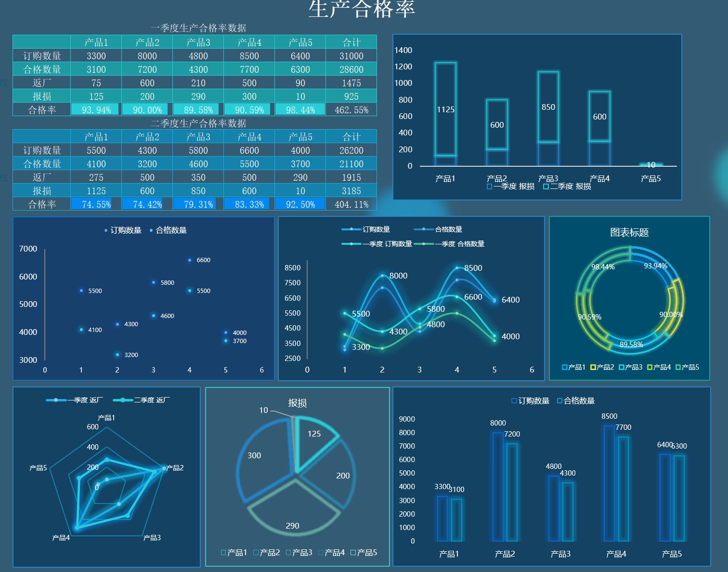The height and width of the screenshot is (572, 728).
Task: Select the 26200 total cell in second-quarter table
Action: pyautogui.click(x=351, y=150)
